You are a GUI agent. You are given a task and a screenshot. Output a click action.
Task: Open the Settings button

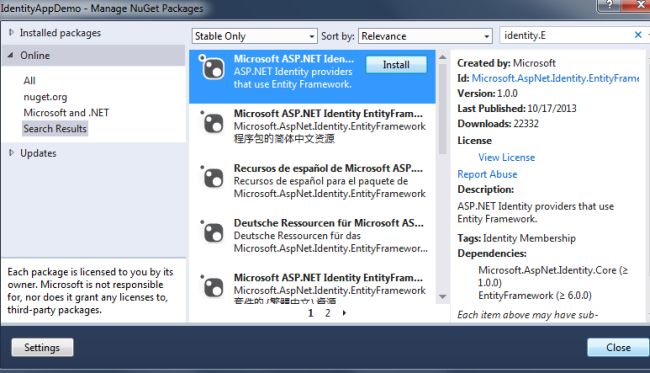coord(42,347)
